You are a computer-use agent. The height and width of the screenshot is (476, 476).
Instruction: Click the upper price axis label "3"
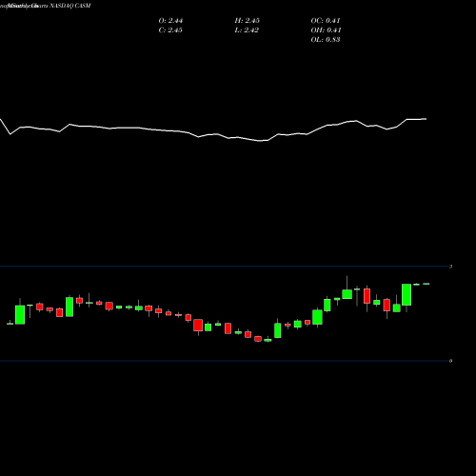[x=450, y=267]
